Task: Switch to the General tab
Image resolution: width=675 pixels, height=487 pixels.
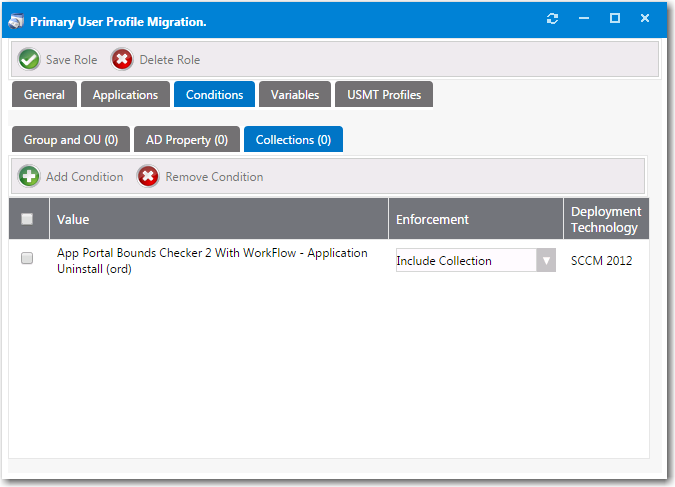Action: coord(44,95)
